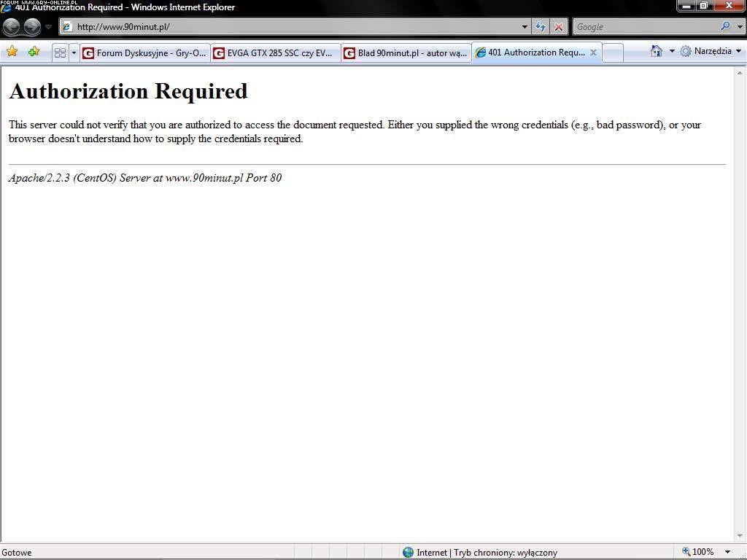The width and height of the screenshot is (747, 560).
Task: Expand the zoom level dropdown arrow
Action: [727, 552]
